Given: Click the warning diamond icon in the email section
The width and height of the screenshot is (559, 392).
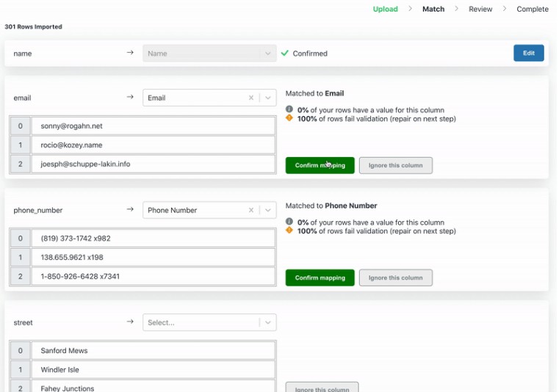Looking at the screenshot, I should (x=289, y=118).
